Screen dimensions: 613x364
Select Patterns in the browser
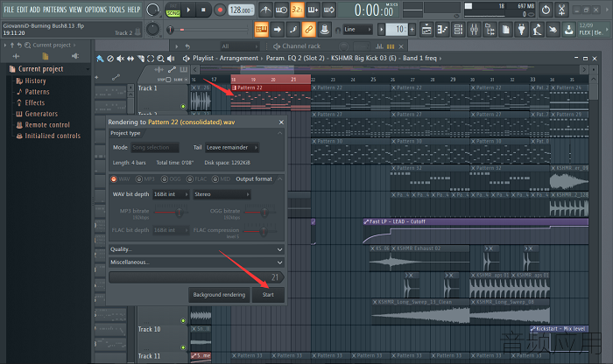pyautogui.click(x=37, y=92)
